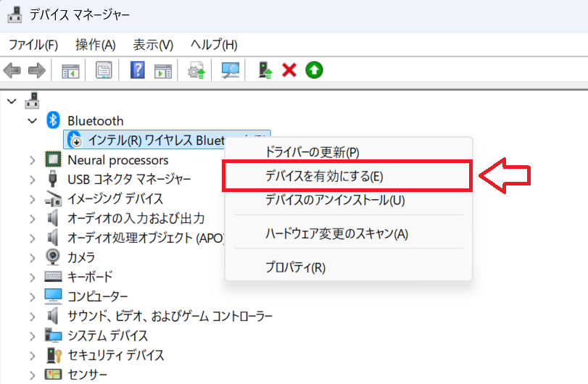The width and height of the screenshot is (588, 384).
Task: Click the コンピューター monitor icon
Action: pos(53,296)
